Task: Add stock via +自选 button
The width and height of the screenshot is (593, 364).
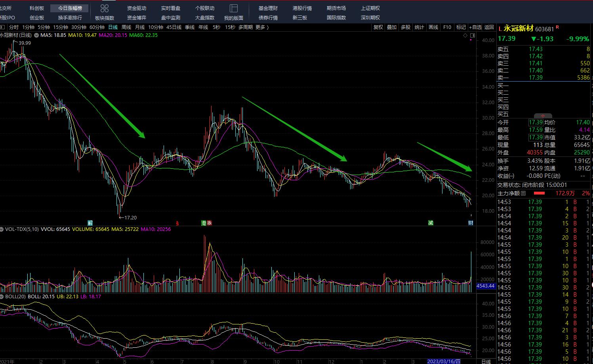Action: tap(475, 27)
